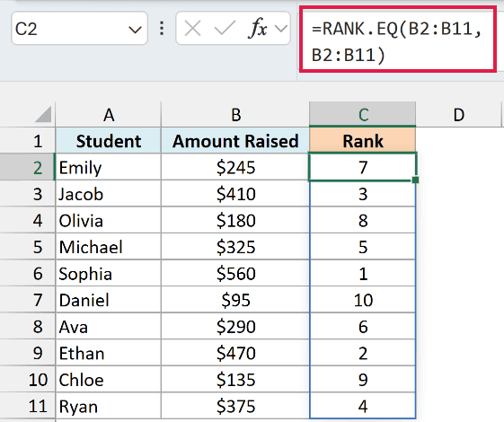Select Chloe's rank cell showing 9

363,380
